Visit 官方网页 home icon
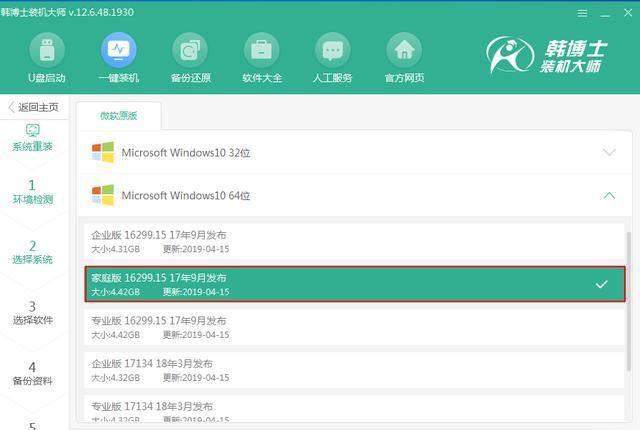The image size is (640, 430). [404, 50]
